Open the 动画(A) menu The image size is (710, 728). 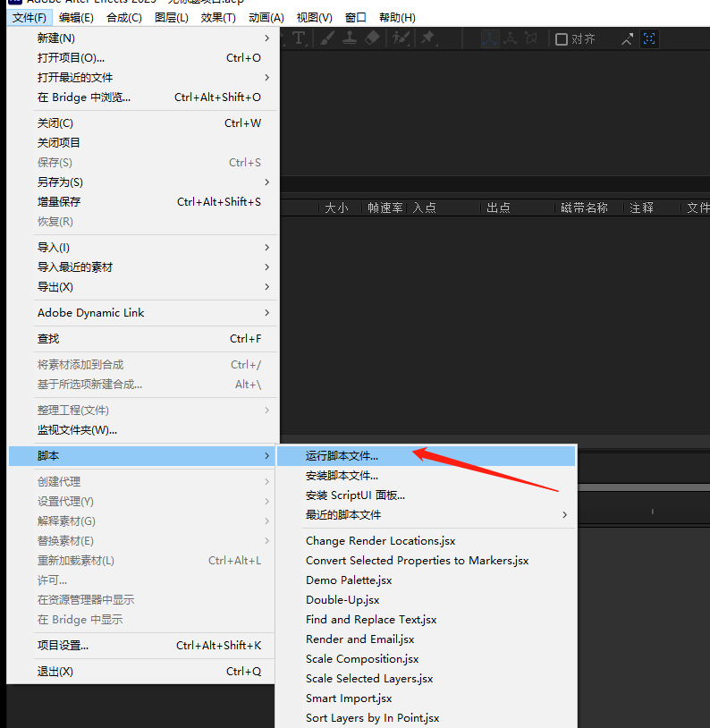point(266,18)
